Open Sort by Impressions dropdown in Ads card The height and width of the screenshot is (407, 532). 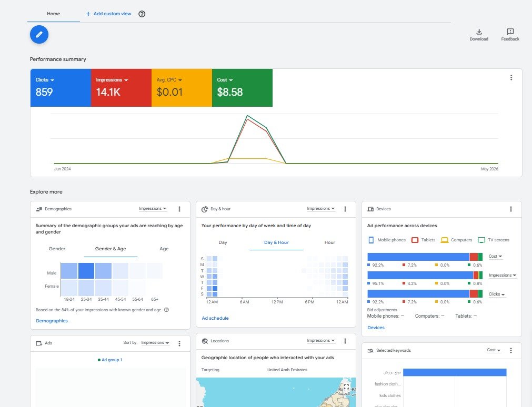(x=155, y=342)
